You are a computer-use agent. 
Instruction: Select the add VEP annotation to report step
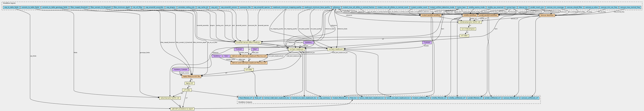(x=182, y=109)
